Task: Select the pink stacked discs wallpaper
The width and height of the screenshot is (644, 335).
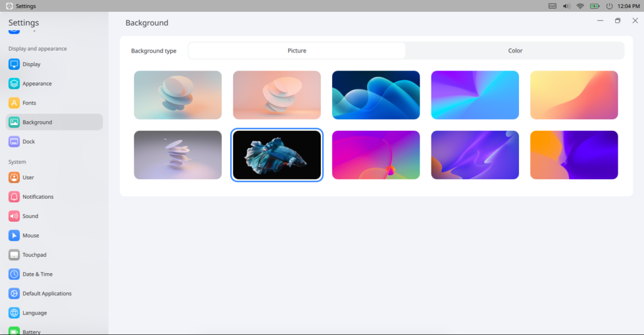Action: [x=277, y=95]
